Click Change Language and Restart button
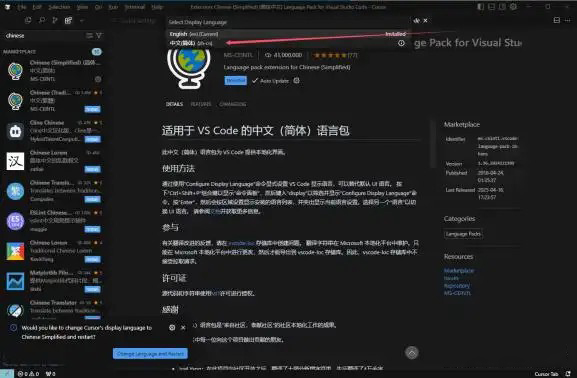 (150, 354)
